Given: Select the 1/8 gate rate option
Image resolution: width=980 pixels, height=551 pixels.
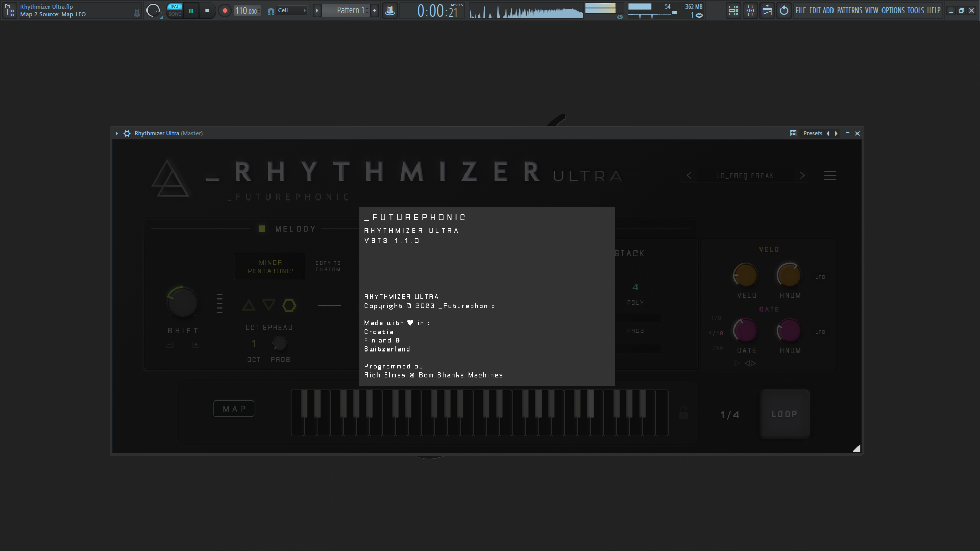Looking at the screenshot, I should pos(716,318).
